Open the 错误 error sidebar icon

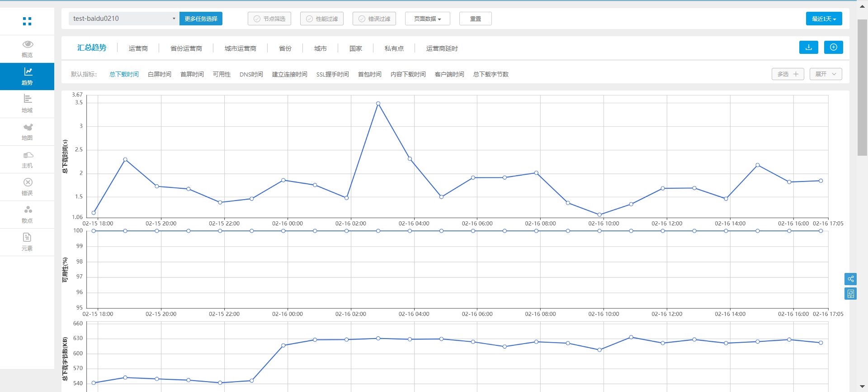[x=27, y=182]
